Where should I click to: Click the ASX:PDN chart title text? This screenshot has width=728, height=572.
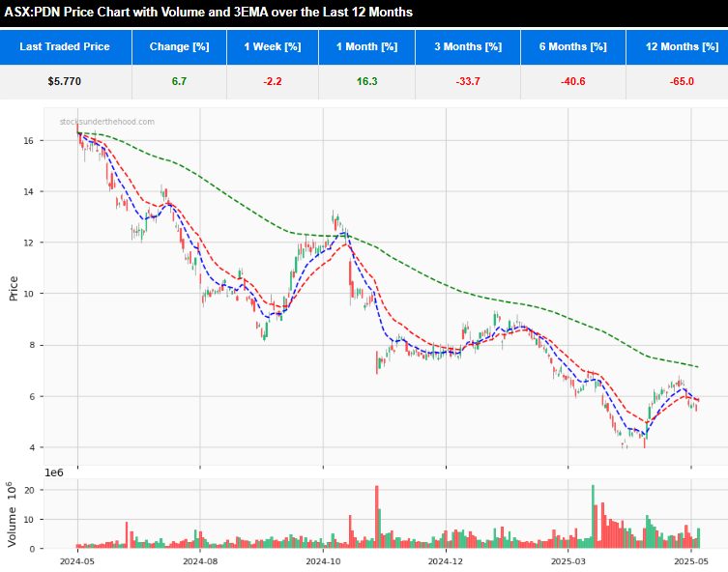point(208,12)
